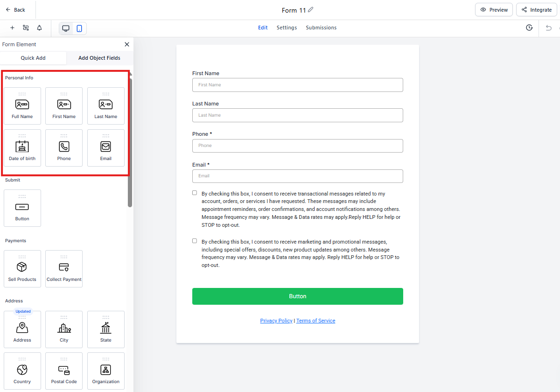Add the Collect Payment element
Viewport: 560px width, 392px height.
click(x=64, y=269)
